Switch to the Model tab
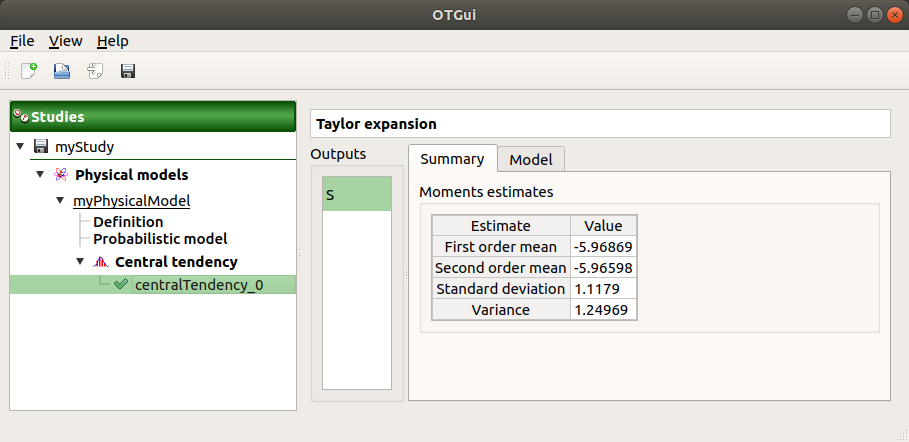The image size is (909, 442). [x=531, y=159]
